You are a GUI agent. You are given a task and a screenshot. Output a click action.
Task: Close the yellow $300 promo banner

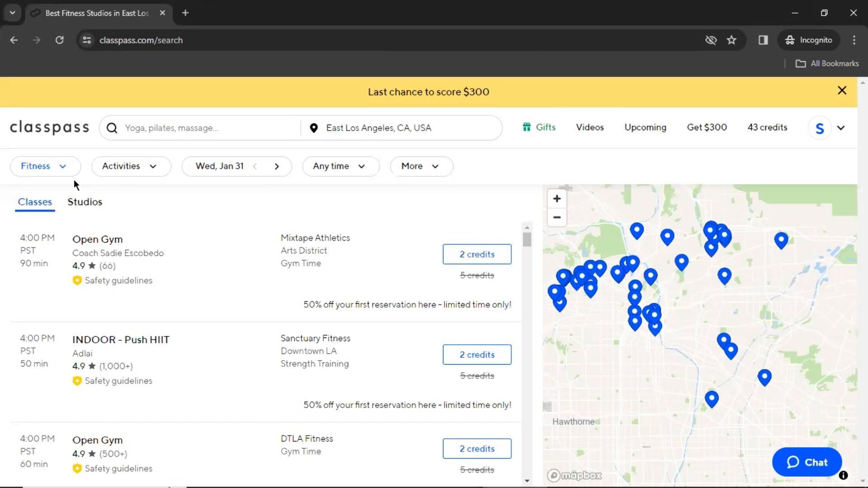tap(841, 90)
